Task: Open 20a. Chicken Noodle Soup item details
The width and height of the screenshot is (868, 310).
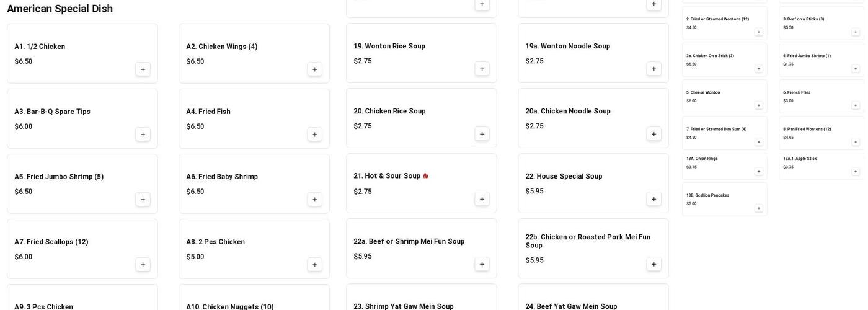Action: pyautogui.click(x=567, y=112)
